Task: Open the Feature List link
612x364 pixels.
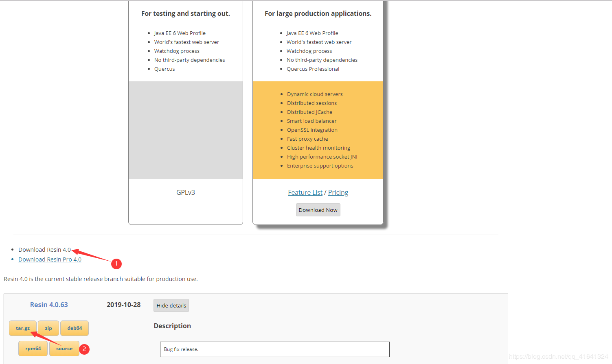Action: pyautogui.click(x=305, y=192)
